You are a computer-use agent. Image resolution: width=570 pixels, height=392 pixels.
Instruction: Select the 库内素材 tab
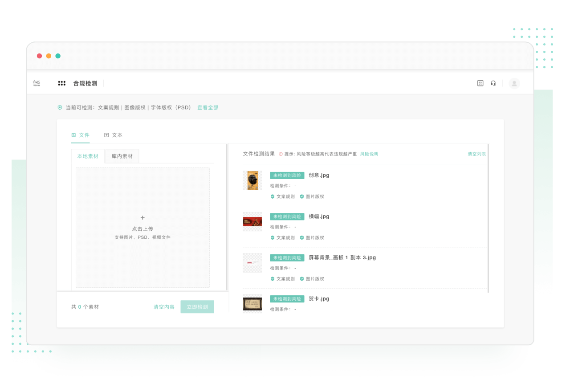pyautogui.click(x=122, y=156)
